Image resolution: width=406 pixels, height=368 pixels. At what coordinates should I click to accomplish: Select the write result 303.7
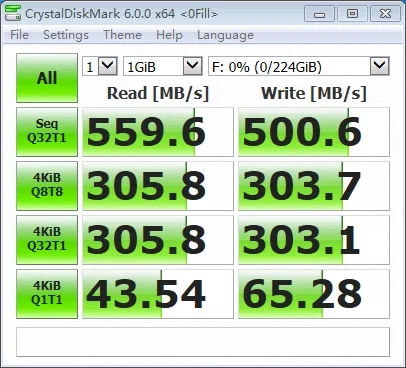[x=314, y=186]
